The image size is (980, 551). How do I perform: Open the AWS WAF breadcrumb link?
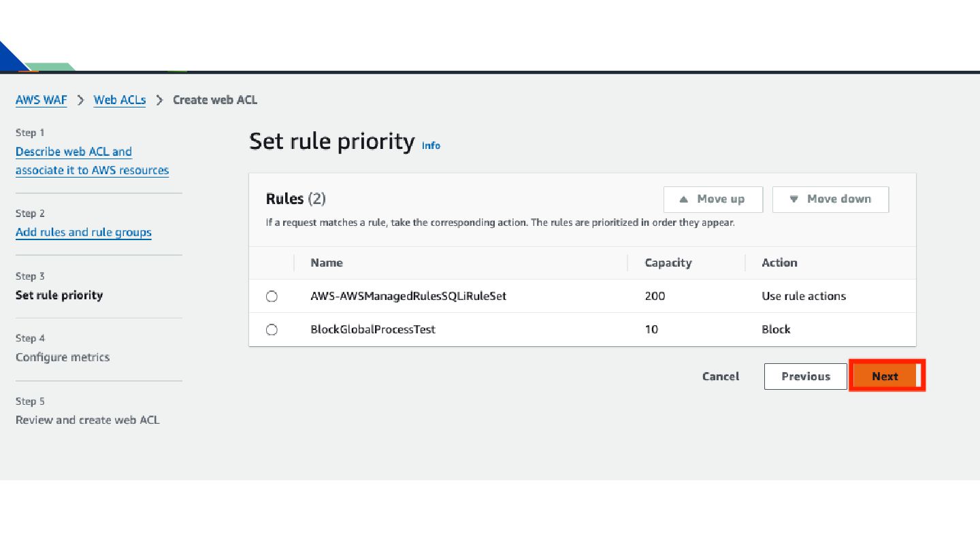click(42, 100)
